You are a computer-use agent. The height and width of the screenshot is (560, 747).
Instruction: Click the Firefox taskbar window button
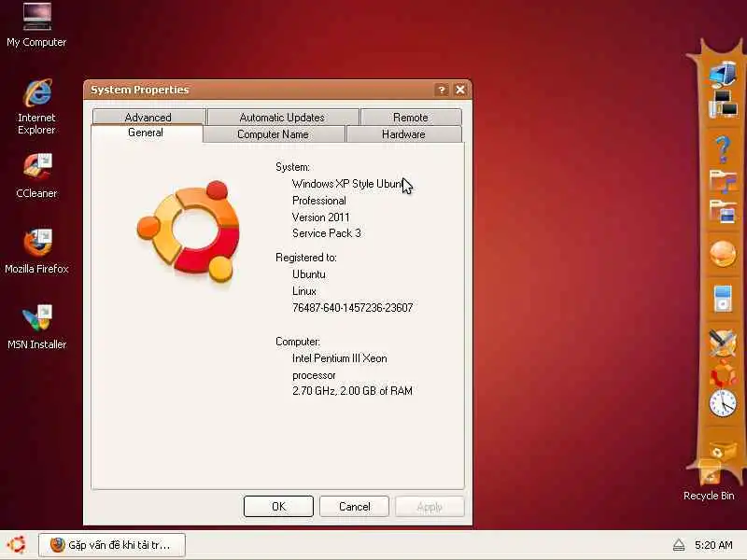112,545
